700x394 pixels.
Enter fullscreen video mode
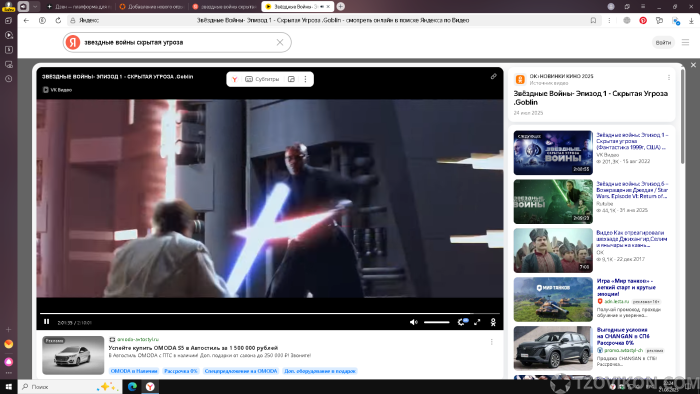coord(477,322)
